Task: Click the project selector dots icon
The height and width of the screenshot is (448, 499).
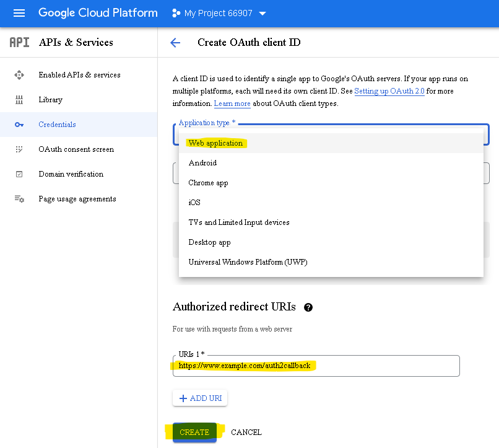Action: coord(176,14)
